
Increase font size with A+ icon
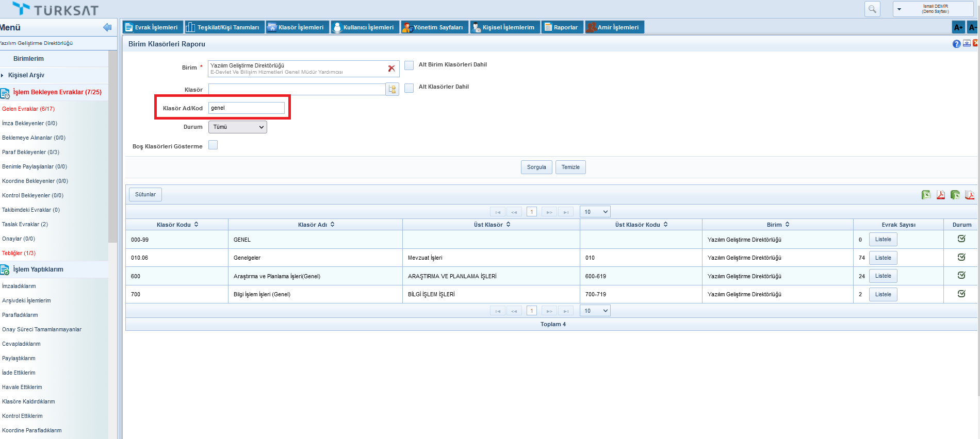tap(958, 27)
